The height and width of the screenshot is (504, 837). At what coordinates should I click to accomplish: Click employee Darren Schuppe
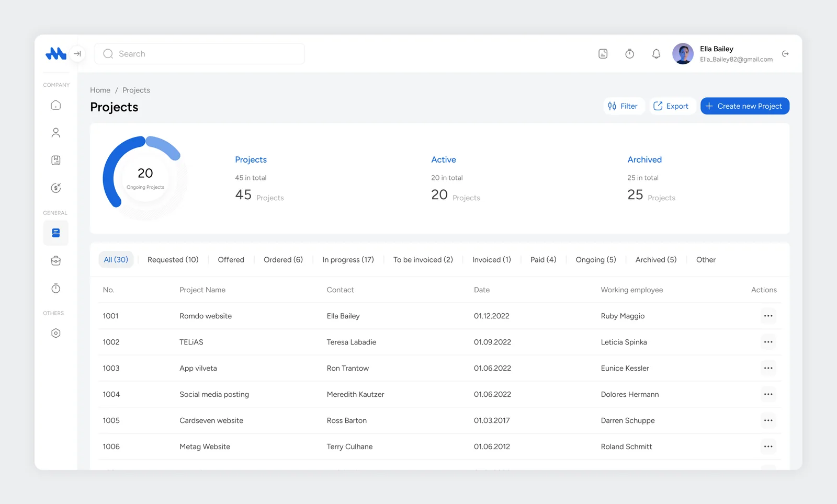628,420
